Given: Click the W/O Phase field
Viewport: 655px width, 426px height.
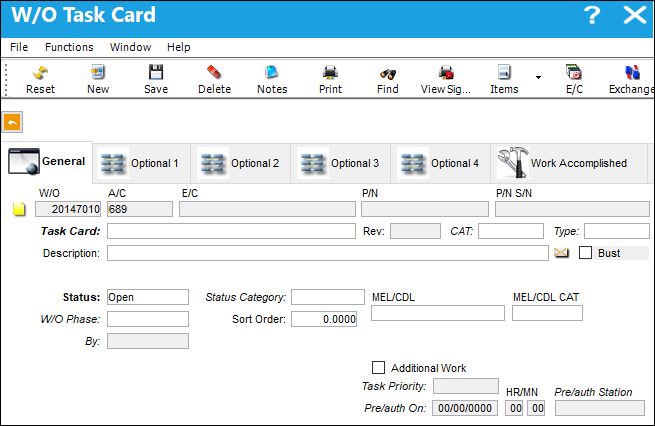Looking at the screenshot, I should [x=148, y=319].
